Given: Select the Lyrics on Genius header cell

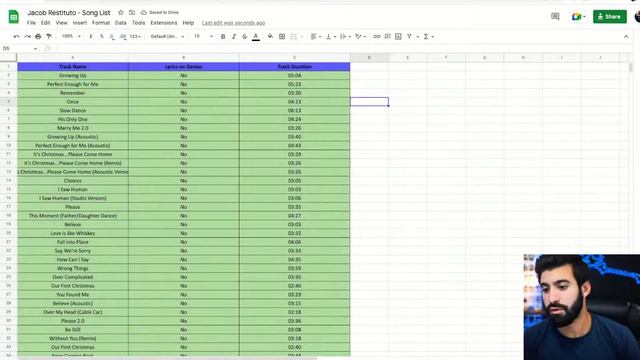Looking at the screenshot, I should [184, 67].
